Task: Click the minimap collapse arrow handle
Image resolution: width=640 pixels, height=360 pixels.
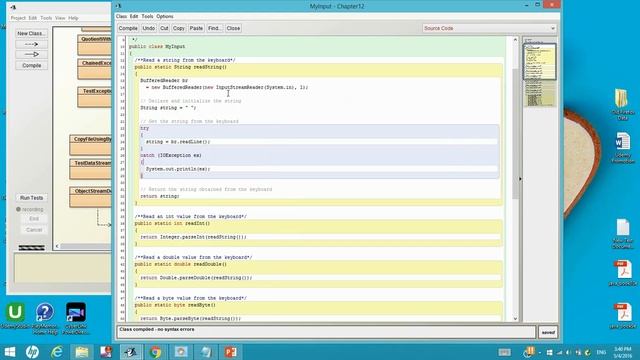Action: (520, 179)
